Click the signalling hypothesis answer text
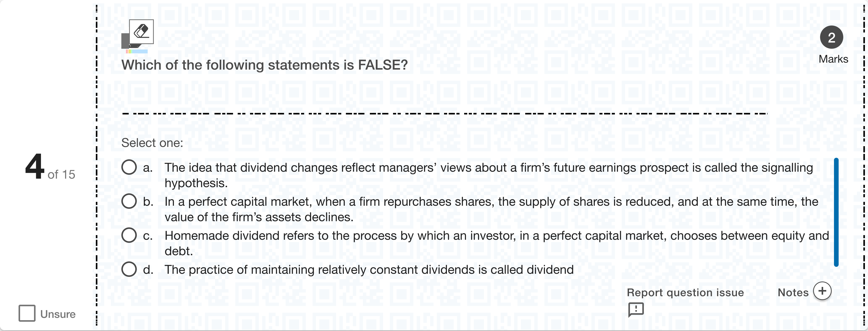The image size is (868, 331). pyautogui.click(x=488, y=168)
